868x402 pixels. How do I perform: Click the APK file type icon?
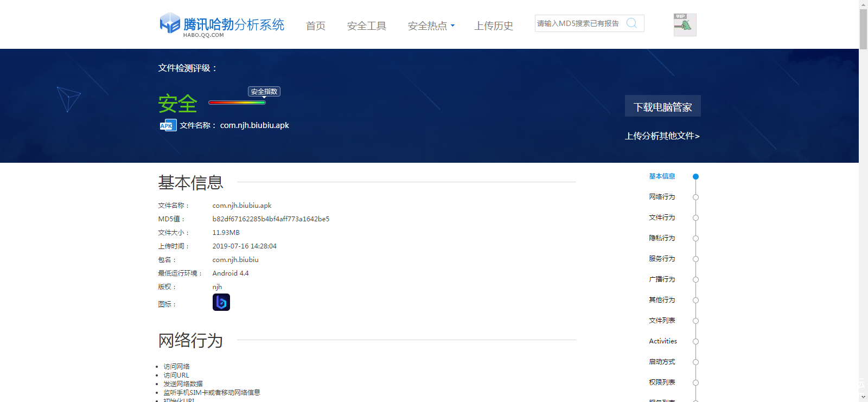point(168,125)
